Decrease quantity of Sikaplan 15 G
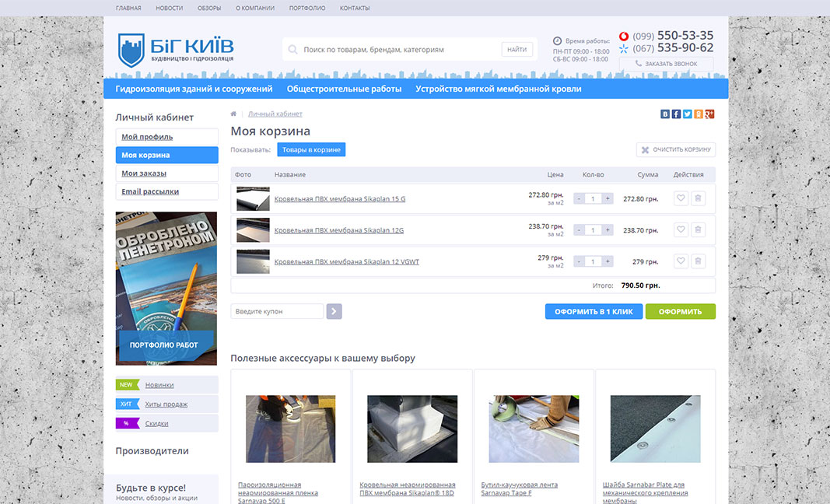830x504 pixels. (579, 198)
